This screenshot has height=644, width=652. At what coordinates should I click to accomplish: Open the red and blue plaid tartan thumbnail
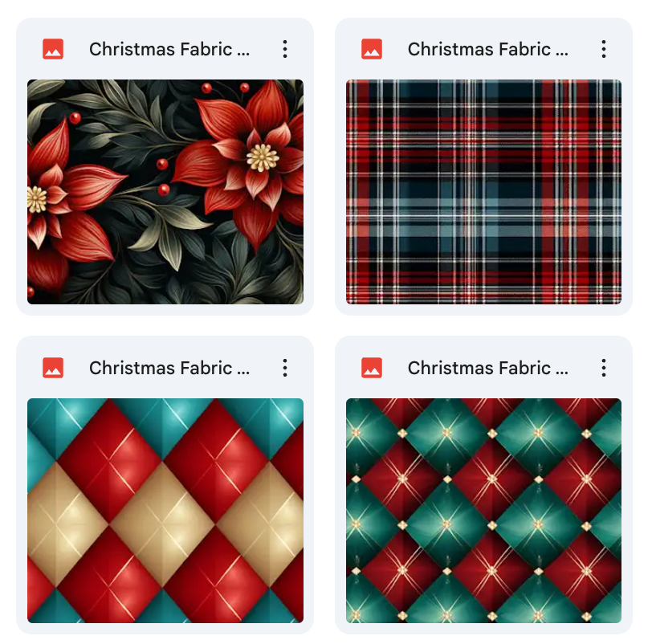483,192
